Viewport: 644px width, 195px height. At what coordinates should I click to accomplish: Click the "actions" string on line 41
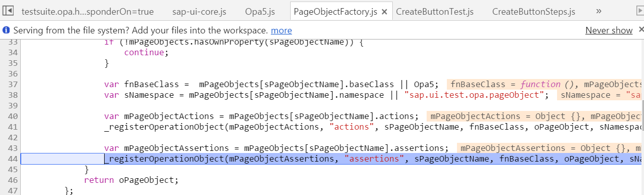click(352, 127)
